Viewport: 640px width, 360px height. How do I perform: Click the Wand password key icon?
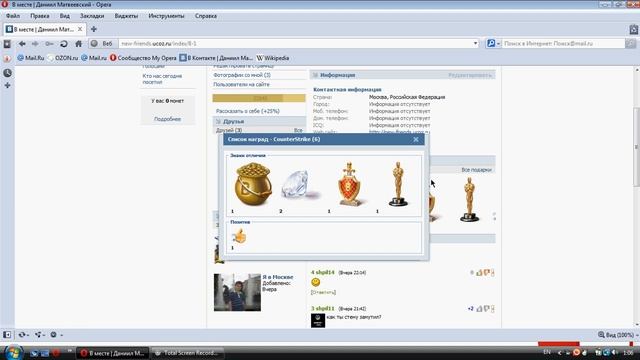click(49, 44)
